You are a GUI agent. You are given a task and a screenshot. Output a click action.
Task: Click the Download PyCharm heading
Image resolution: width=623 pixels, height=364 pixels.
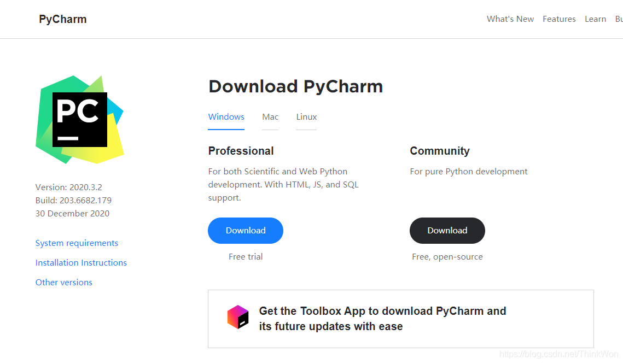[295, 86]
